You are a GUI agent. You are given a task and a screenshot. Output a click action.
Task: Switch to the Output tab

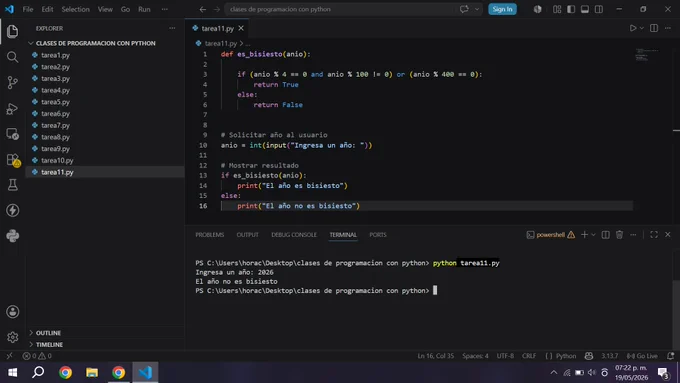point(248,235)
